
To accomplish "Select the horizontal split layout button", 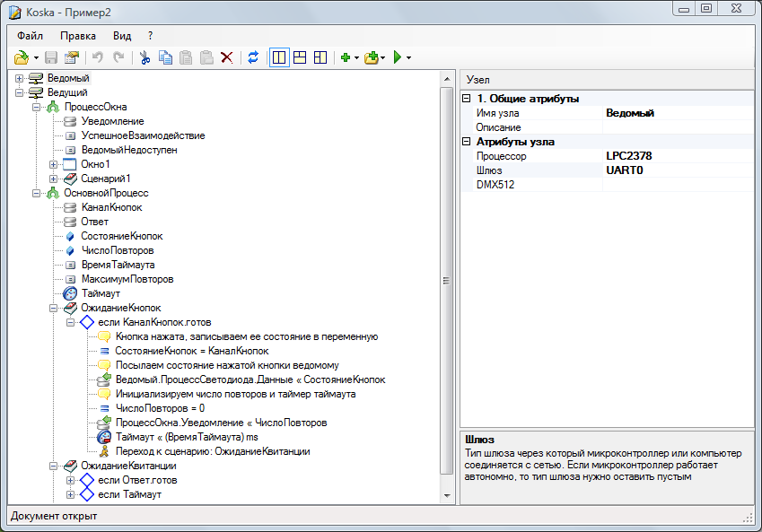I will click(300, 57).
